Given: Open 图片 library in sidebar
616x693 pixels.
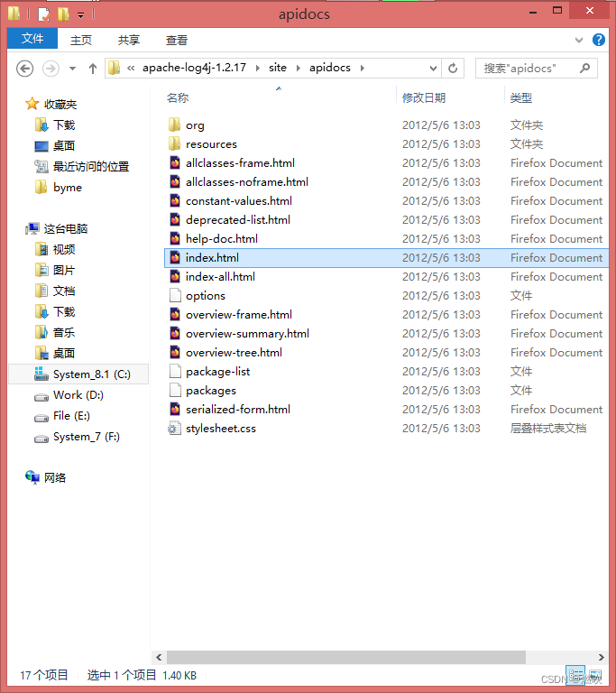Looking at the screenshot, I should (64, 271).
